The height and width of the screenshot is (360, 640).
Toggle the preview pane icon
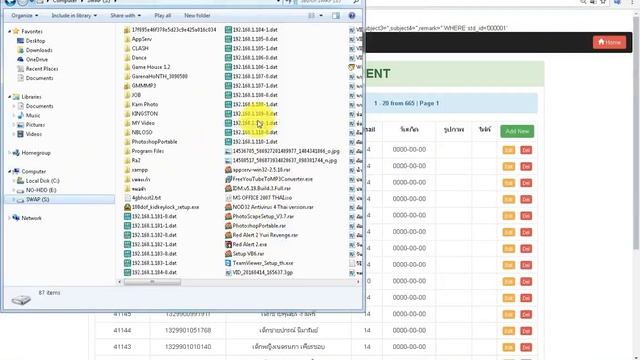tap(336, 16)
